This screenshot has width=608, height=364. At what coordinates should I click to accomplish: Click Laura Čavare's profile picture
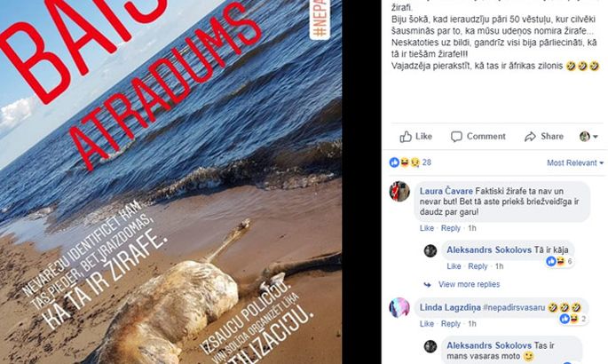tap(399, 192)
